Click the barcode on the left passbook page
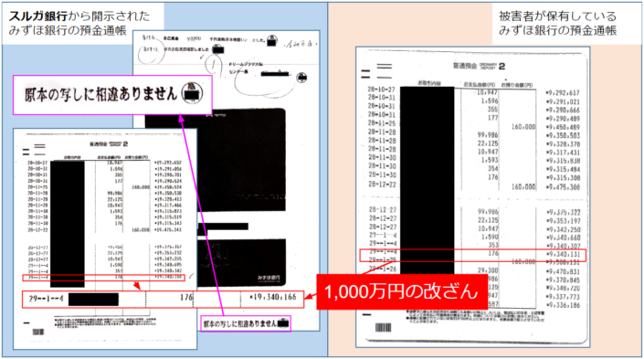Viewport: 644px width, 359px height. click(x=38, y=332)
